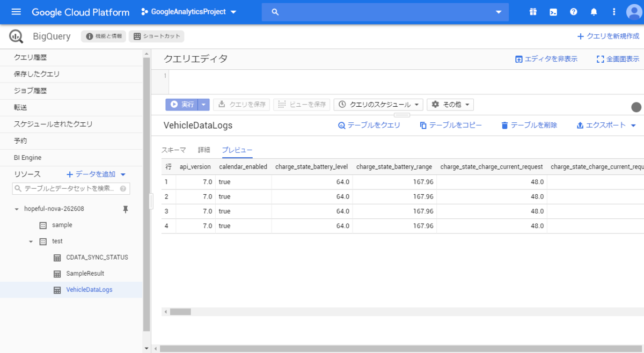Click テーブルを削除 delete table
The height and width of the screenshot is (353, 644).
pyautogui.click(x=529, y=125)
